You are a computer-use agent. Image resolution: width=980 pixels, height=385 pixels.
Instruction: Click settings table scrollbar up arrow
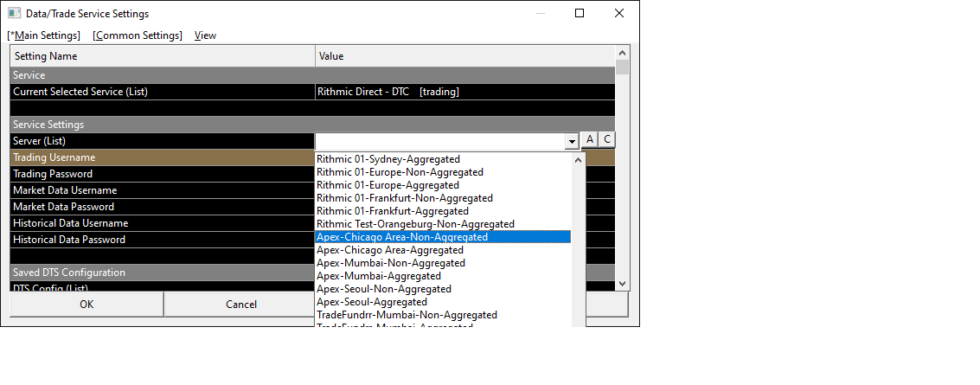point(622,53)
